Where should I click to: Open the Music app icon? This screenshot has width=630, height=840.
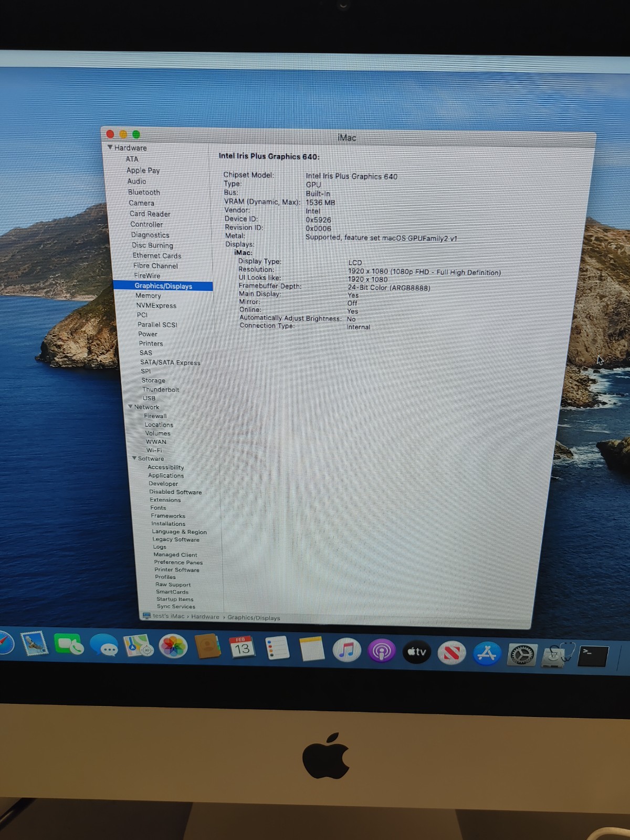tap(346, 650)
